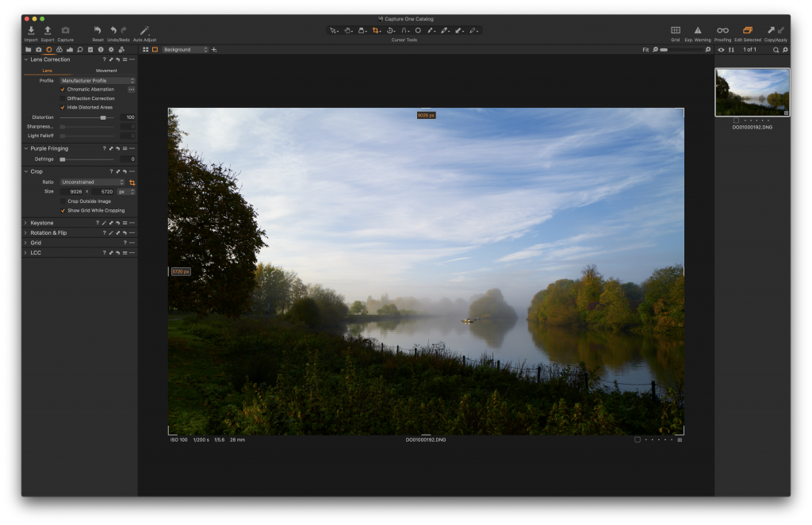Open the Crop panel more options

pos(132,171)
